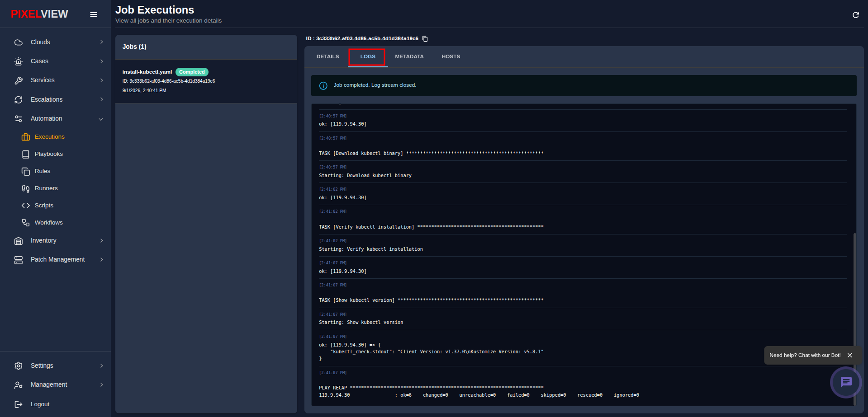868x417 pixels.
Task: Dismiss the chat bot help tooltip
Action: click(850, 355)
